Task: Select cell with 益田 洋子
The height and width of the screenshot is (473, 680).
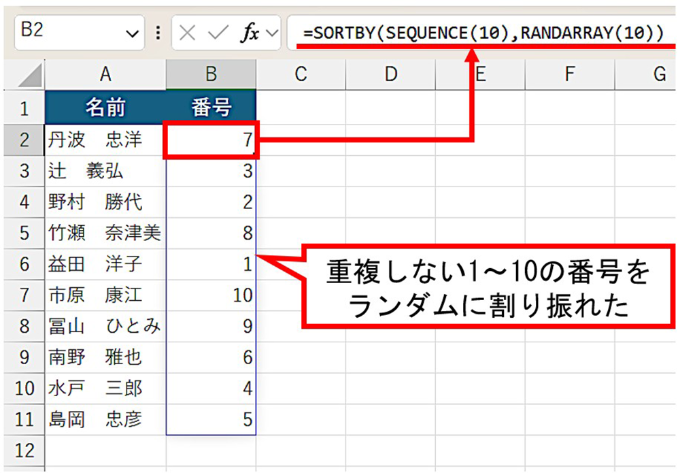Action: click(x=105, y=264)
